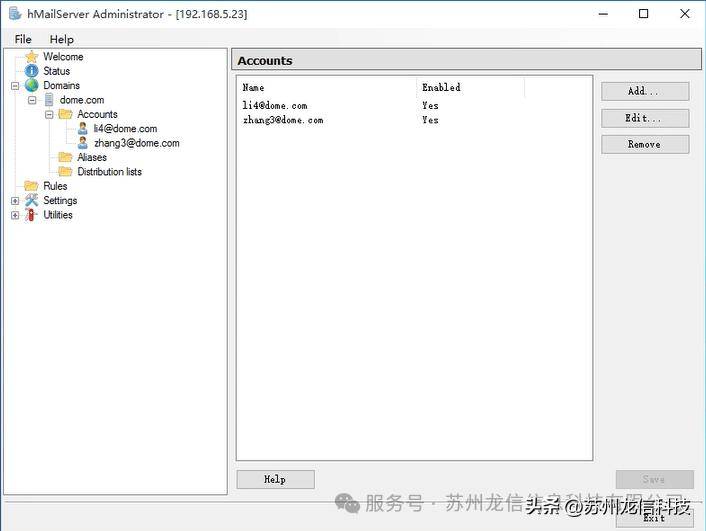Minimize the hMailServer Administrator window
The image size is (706, 531).
point(603,14)
